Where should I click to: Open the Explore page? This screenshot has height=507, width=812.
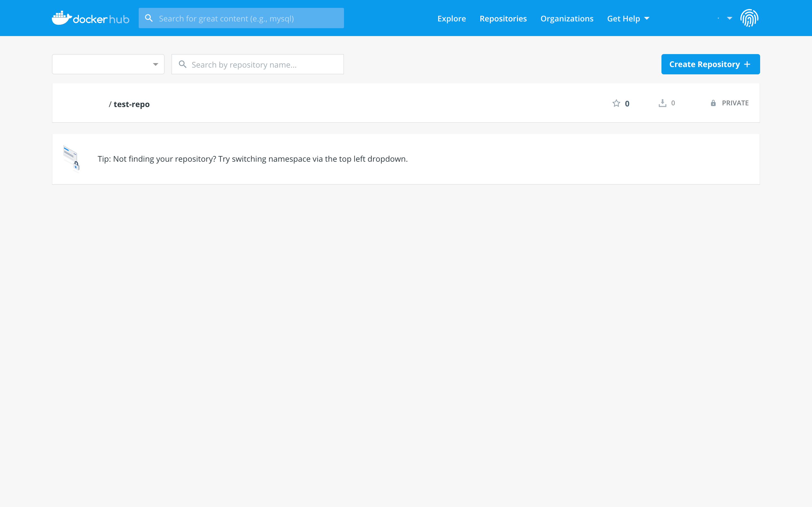pyautogui.click(x=452, y=18)
